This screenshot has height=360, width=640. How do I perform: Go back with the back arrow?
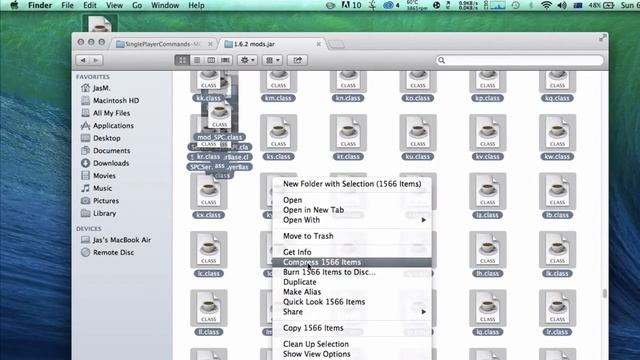pyautogui.click(x=83, y=60)
